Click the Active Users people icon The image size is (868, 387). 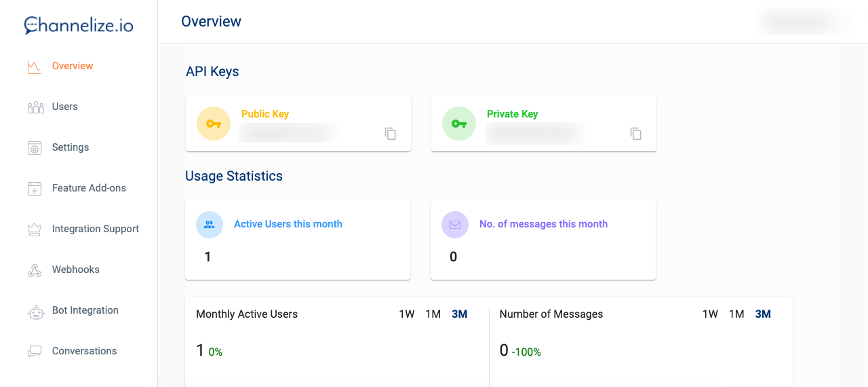tap(210, 225)
